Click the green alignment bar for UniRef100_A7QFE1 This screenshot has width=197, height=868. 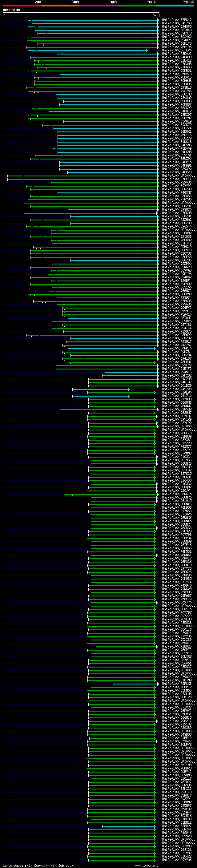pyautogui.click(x=83, y=179)
